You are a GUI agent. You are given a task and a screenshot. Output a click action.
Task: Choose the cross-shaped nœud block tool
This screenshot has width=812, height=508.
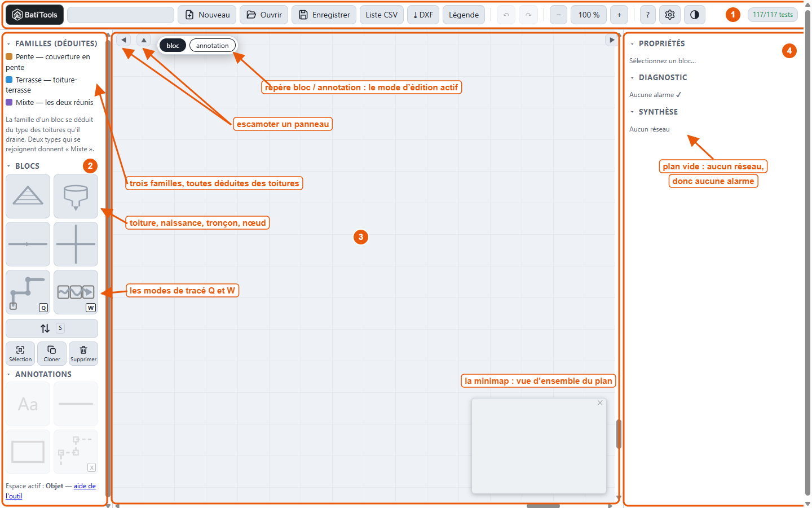(76, 244)
